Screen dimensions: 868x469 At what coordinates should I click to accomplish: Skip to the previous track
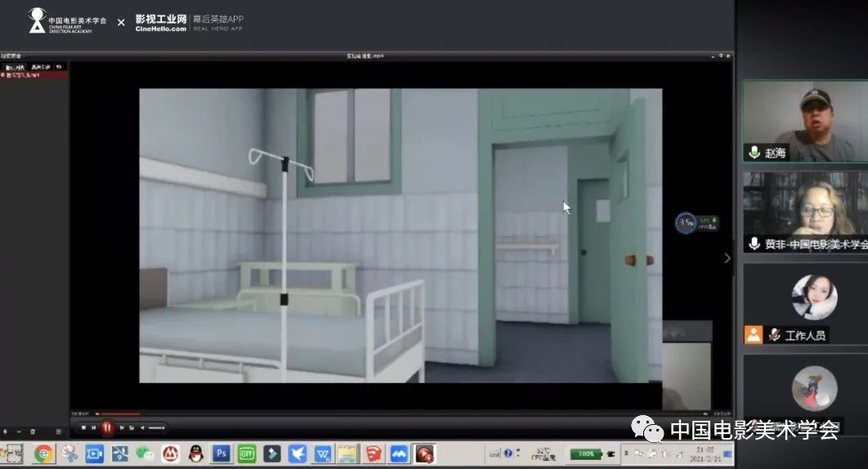click(x=94, y=427)
